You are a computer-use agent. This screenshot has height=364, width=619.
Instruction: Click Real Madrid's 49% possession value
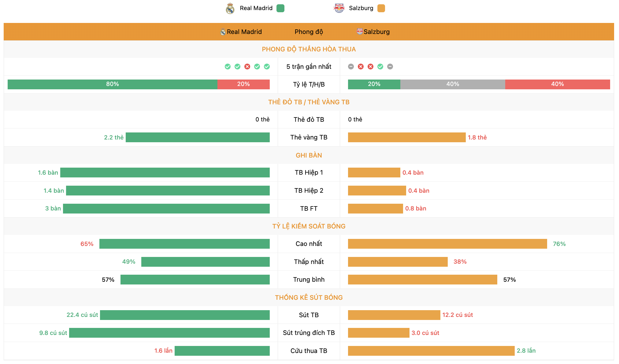tap(129, 262)
